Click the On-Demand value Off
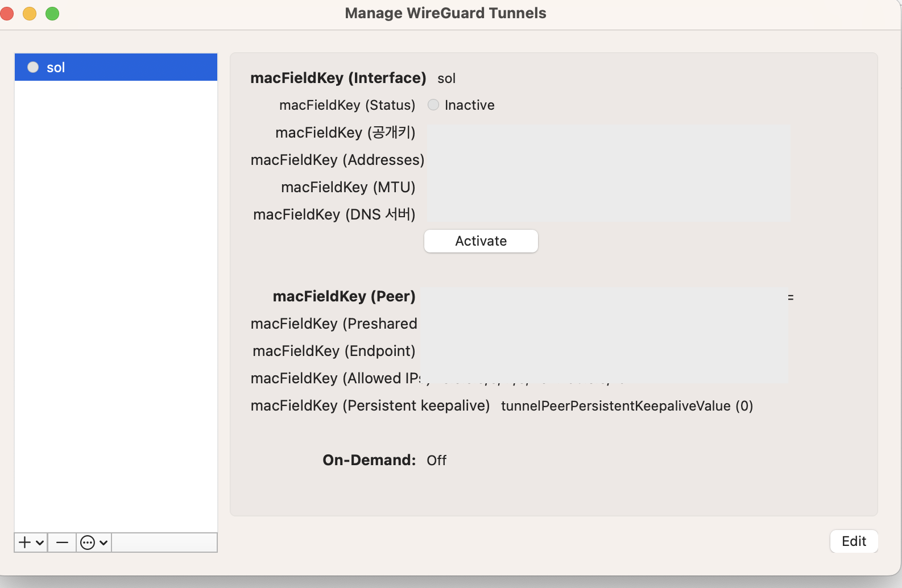This screenshot has width=902, height=588. [437, 461]
